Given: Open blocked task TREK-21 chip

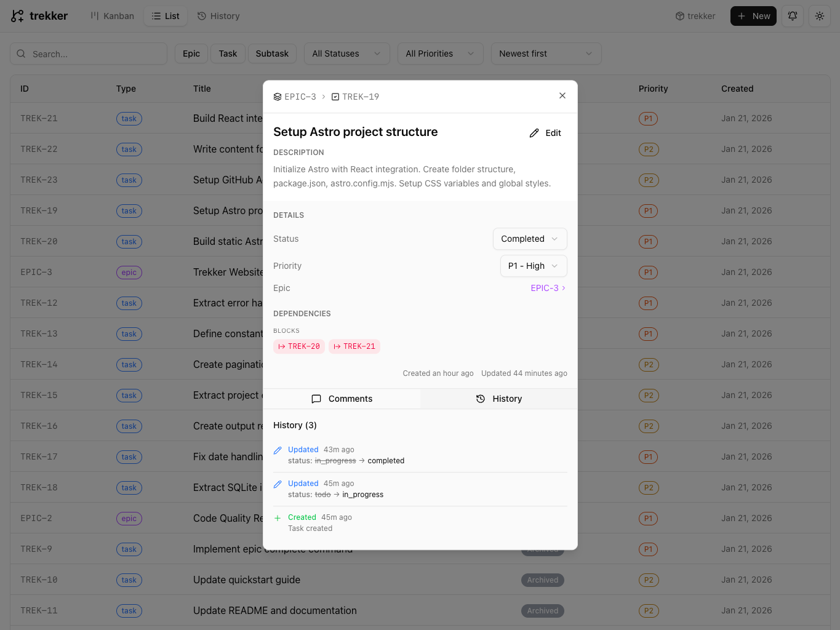Looking at the screenshot, I should (354, 346).
